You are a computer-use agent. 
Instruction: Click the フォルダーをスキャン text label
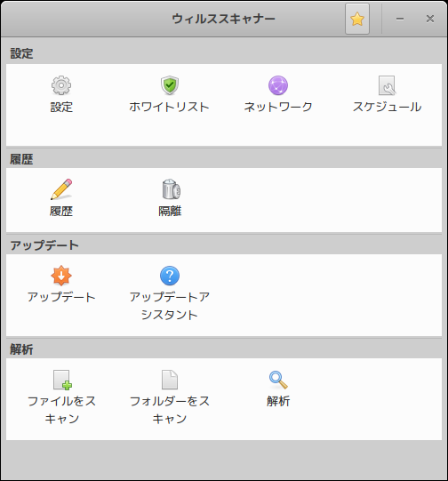pos(170,410)
